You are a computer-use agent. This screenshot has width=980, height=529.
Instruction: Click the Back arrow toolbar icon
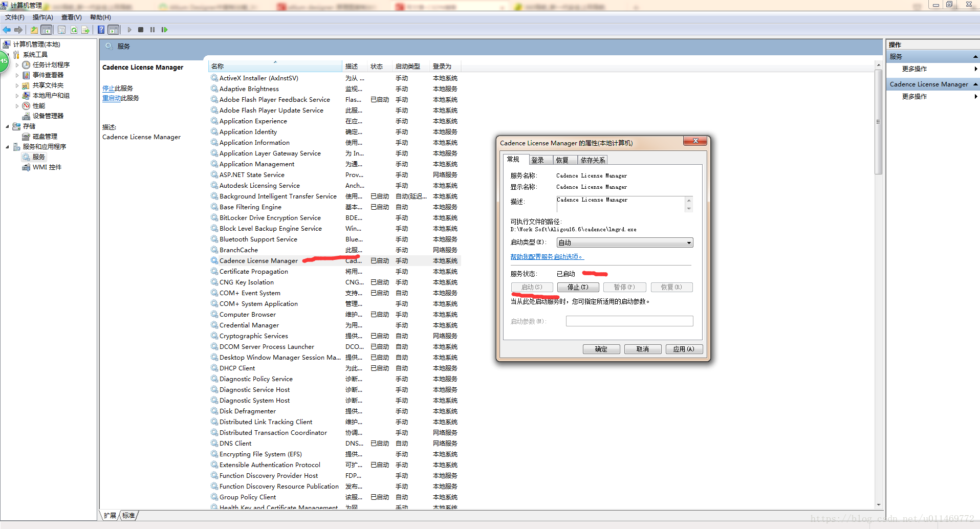coord(7,30)
